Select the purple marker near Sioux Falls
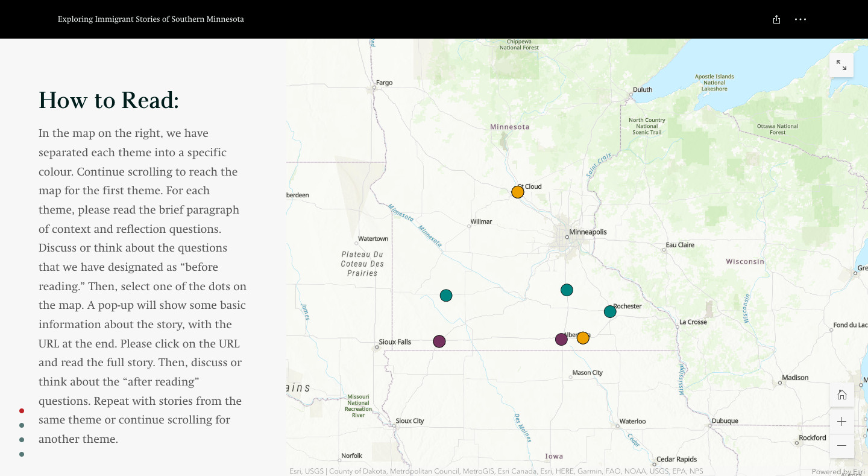The width and height of the screenshot is (868, 476). 439,341
